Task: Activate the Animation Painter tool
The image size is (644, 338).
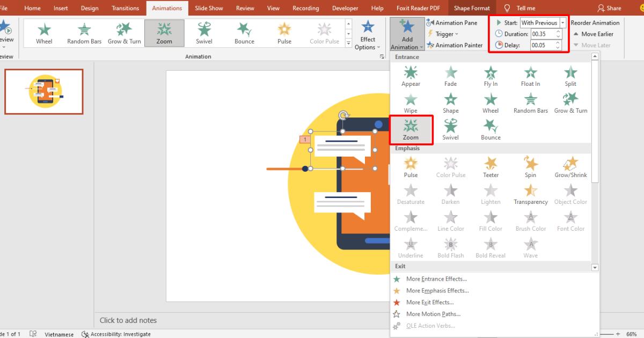Action: tap(456, 45)
